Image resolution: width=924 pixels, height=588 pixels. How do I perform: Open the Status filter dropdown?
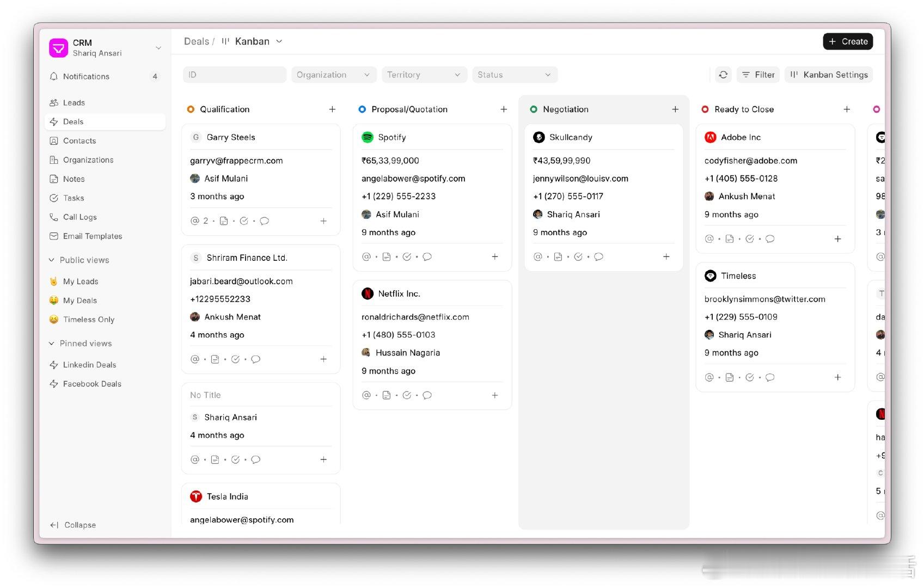(x=515, y=75)
